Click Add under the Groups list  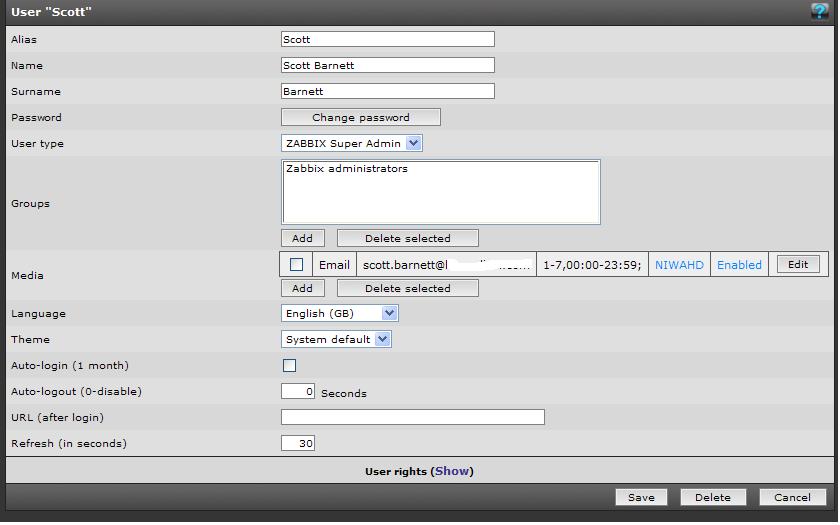pos(302,239)
